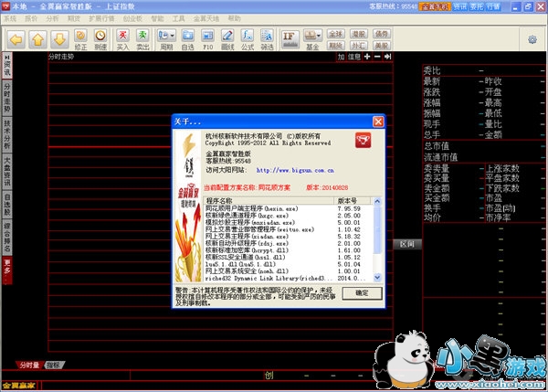The image size is (548, 392).
Task: Click the up arrow toolbar icon
Action: (x=37, y=39)
